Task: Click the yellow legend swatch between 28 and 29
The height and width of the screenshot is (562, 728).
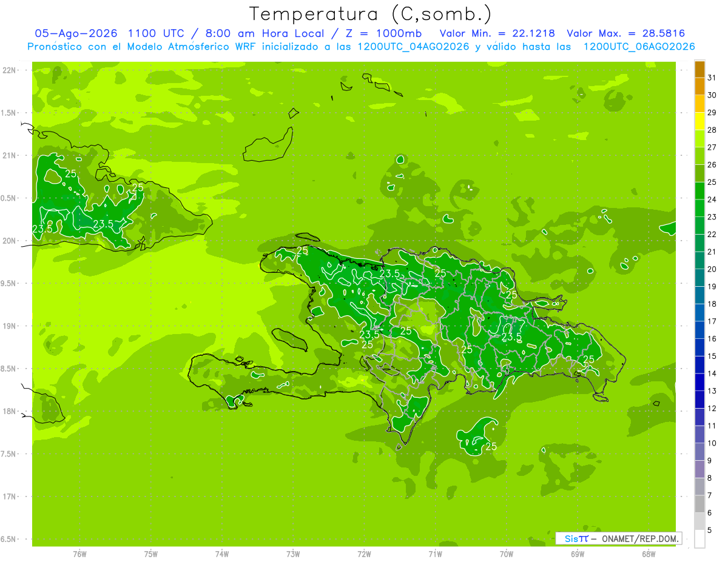Action: point(699,121)
